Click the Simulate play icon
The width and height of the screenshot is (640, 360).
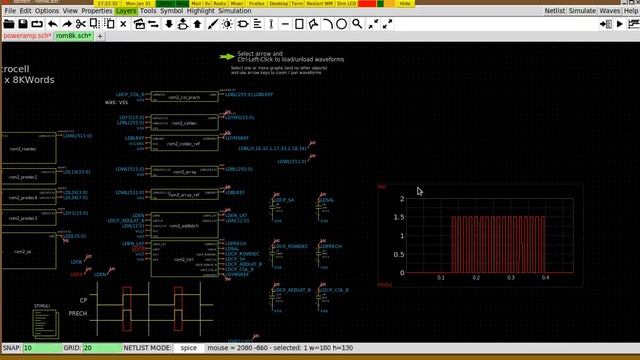point(620,24)
